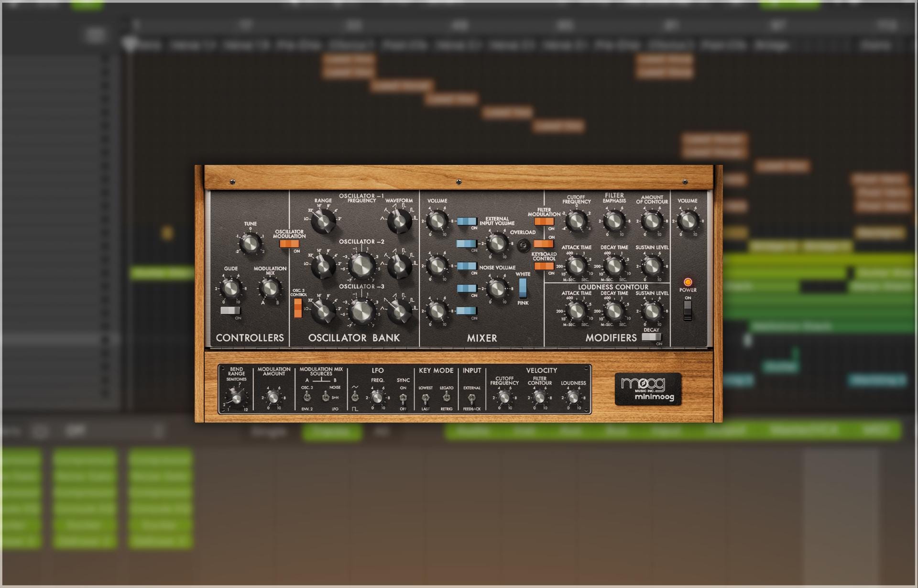Viewport: 918px width, 588px height.
Task: Flip the black Power On switch
Action: coord(688,311)
